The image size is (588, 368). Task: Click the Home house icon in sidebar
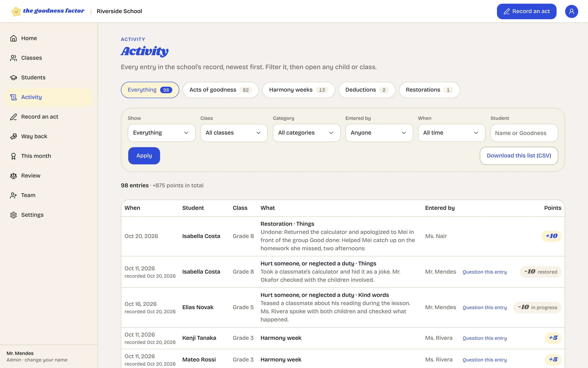click(x=13, y=38)
